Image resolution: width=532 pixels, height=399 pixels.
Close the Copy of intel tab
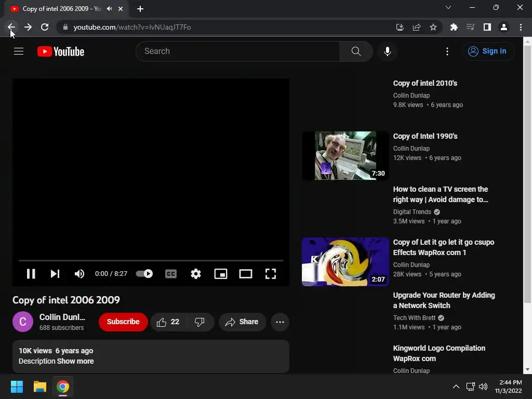121,9
